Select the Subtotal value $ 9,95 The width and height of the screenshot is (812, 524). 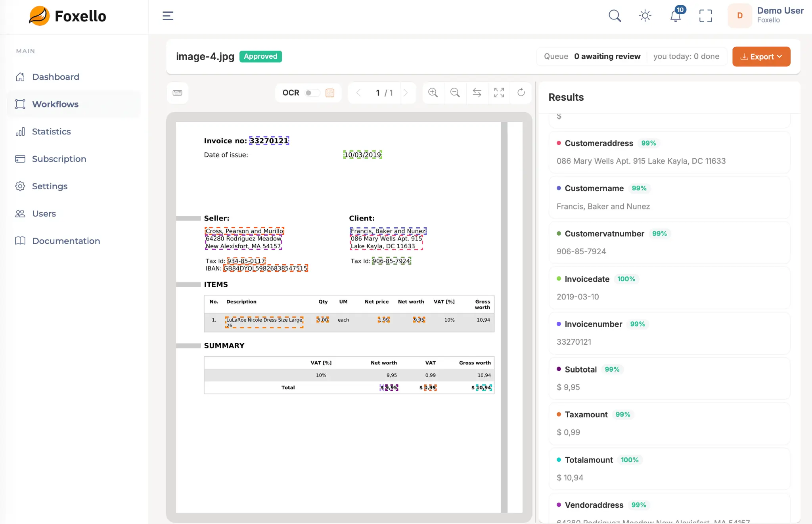point(568,387)
